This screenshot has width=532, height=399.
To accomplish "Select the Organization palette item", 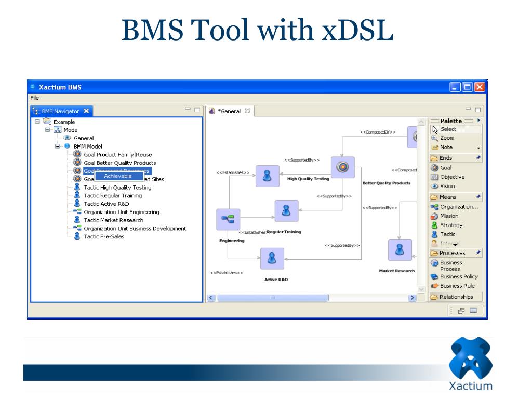I will 455,207.
